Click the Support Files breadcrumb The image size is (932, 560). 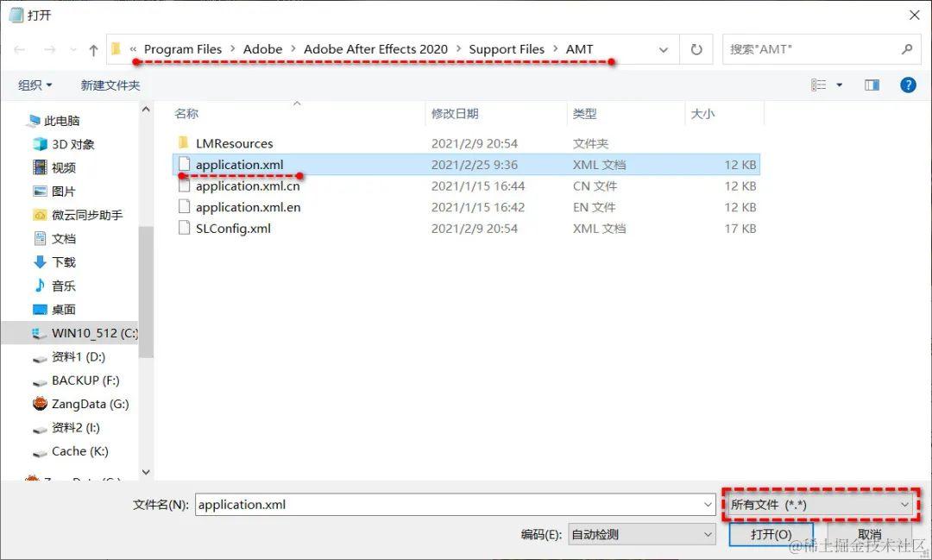(507, 49)
